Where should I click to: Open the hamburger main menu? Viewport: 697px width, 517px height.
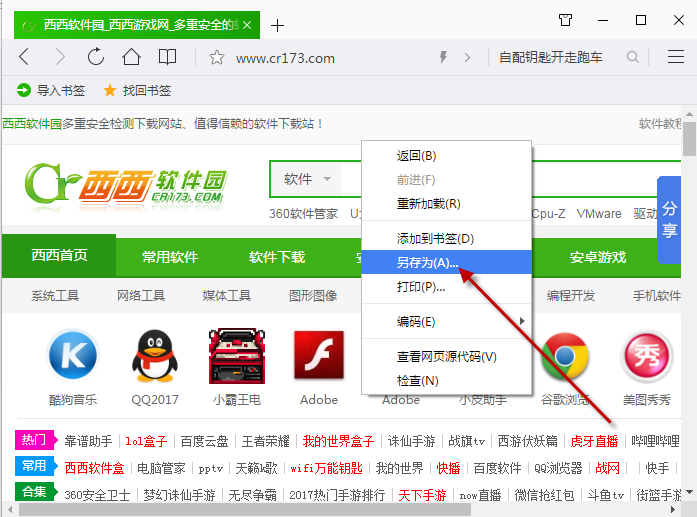point(676,57)
